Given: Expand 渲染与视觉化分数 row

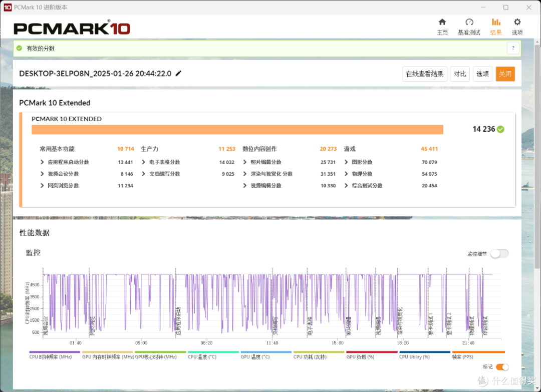Looking at the screenshot, I should click(245, 174).
